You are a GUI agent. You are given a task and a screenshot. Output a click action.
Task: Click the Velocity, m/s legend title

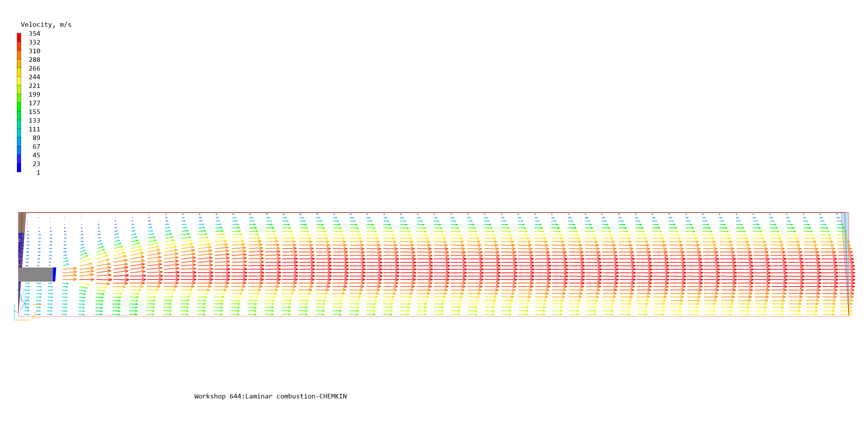click(x=46, y=25)
